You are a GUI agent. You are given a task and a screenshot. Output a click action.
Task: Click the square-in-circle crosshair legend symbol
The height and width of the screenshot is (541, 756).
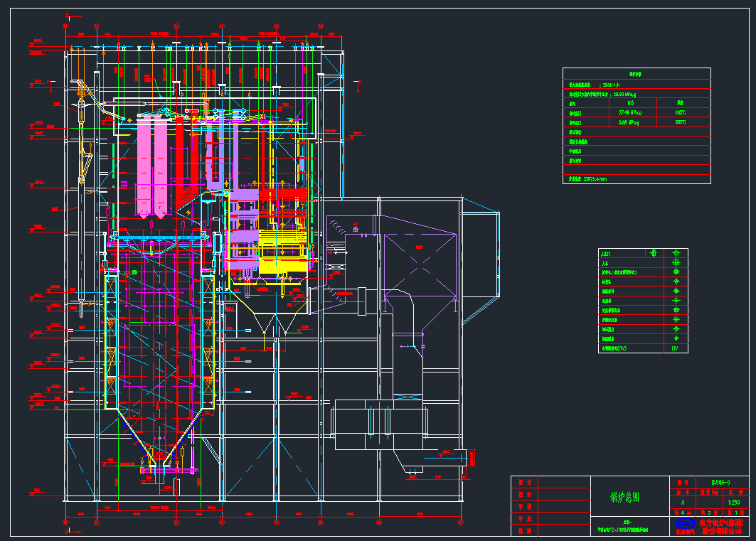pos(676,262)
